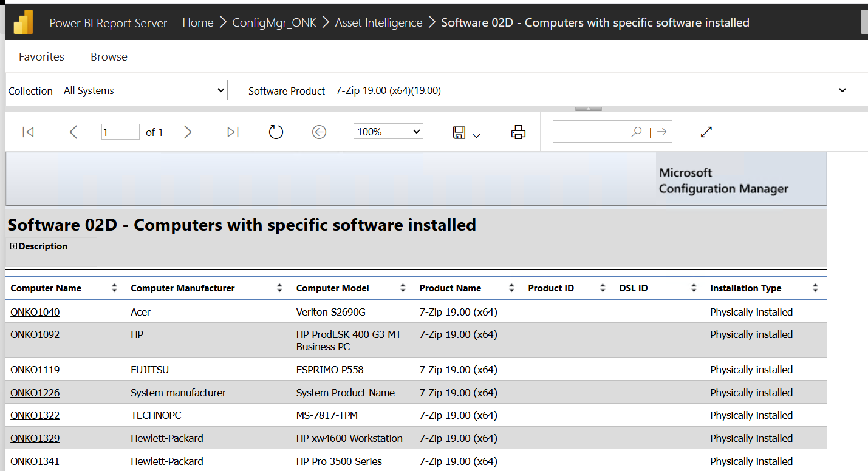Jump to last report page

tap(233, 132)
